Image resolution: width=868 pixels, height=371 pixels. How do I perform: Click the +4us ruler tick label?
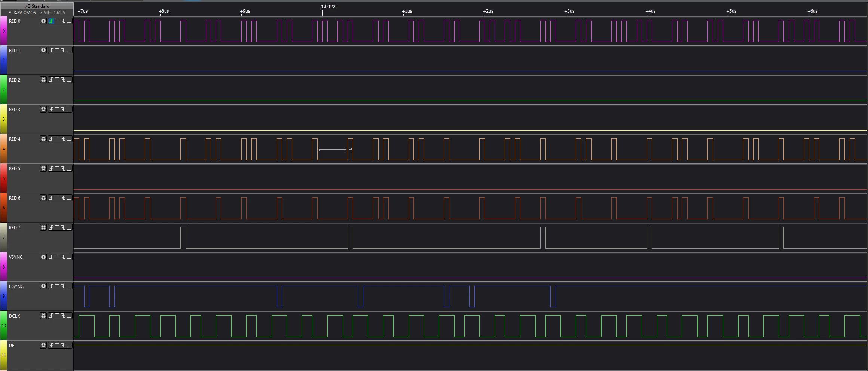coord(651,11)
